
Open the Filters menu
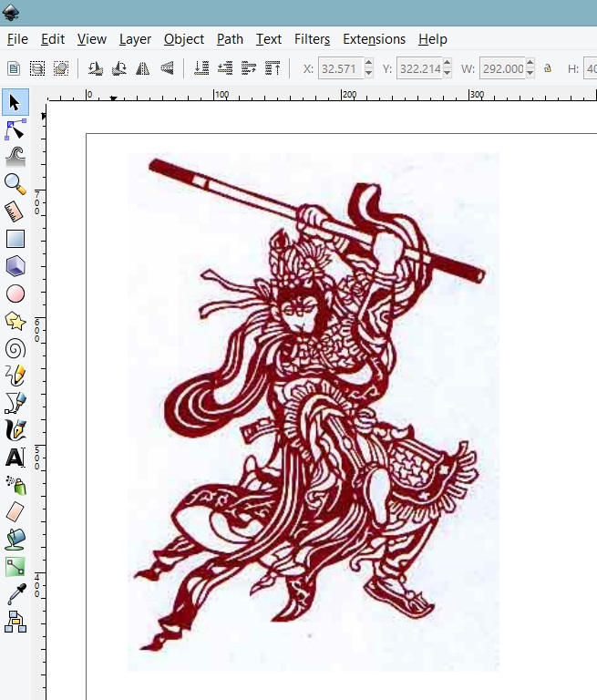click(x=312, y=39)
